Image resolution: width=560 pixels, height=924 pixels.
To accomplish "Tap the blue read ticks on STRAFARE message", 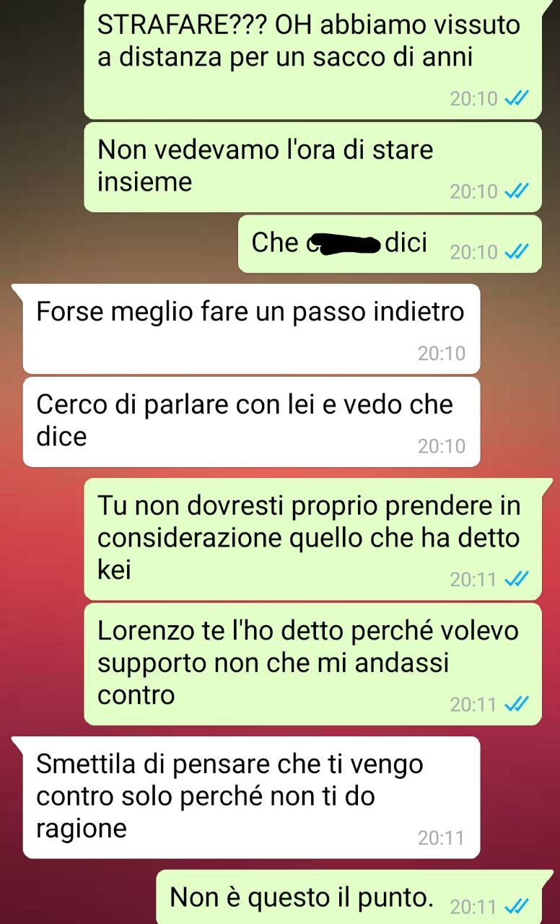I will [x=517, y=99].
